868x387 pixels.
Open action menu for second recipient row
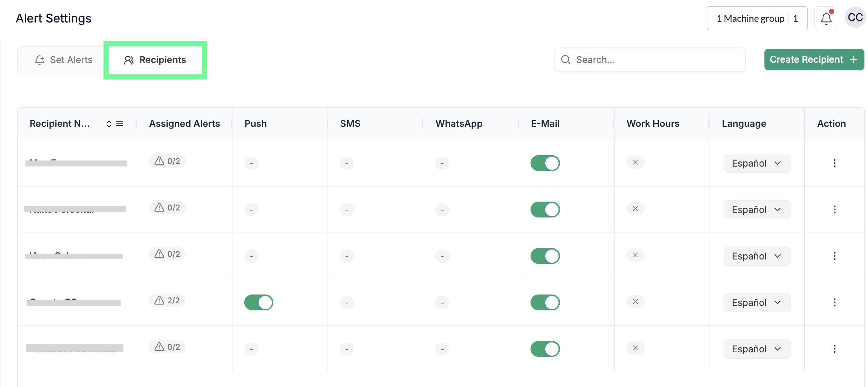pos(834,209)
